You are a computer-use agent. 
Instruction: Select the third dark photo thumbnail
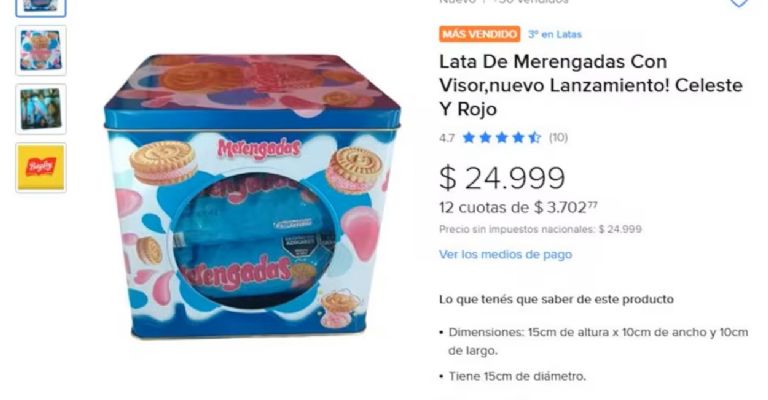pyautogui.click(x=41, y=109)
